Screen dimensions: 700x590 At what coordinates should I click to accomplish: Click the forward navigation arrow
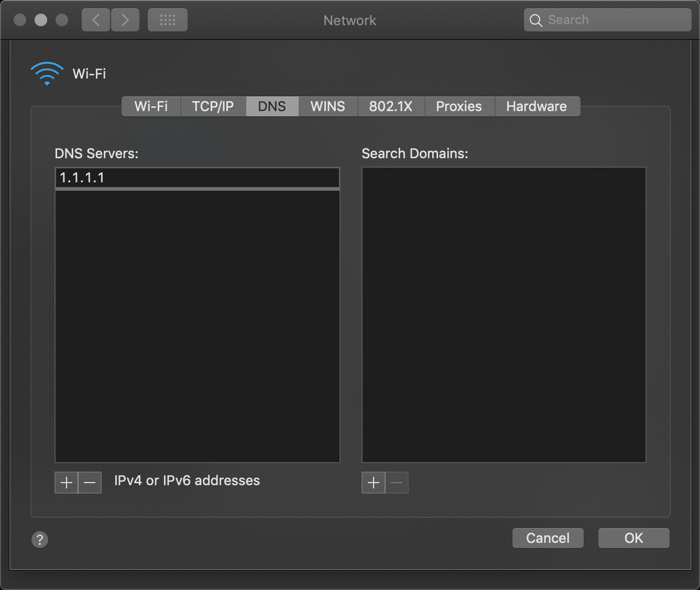pyautogui.click(x=125, y=19)
